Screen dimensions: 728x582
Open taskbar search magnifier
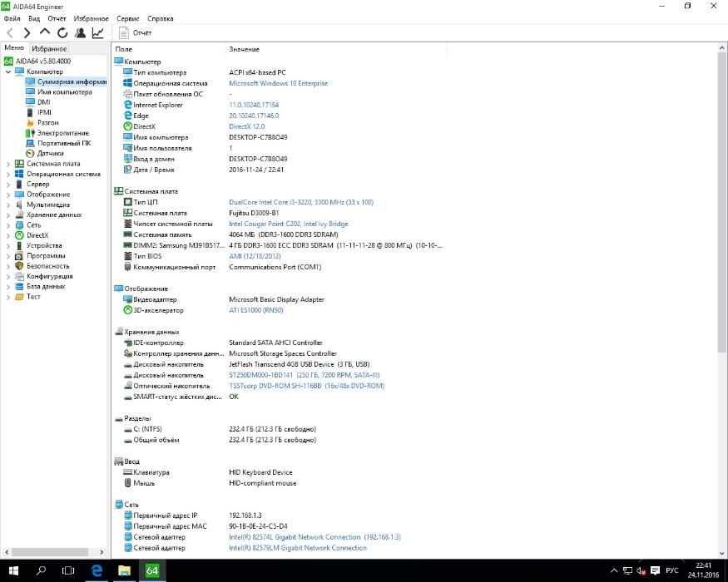41,570
